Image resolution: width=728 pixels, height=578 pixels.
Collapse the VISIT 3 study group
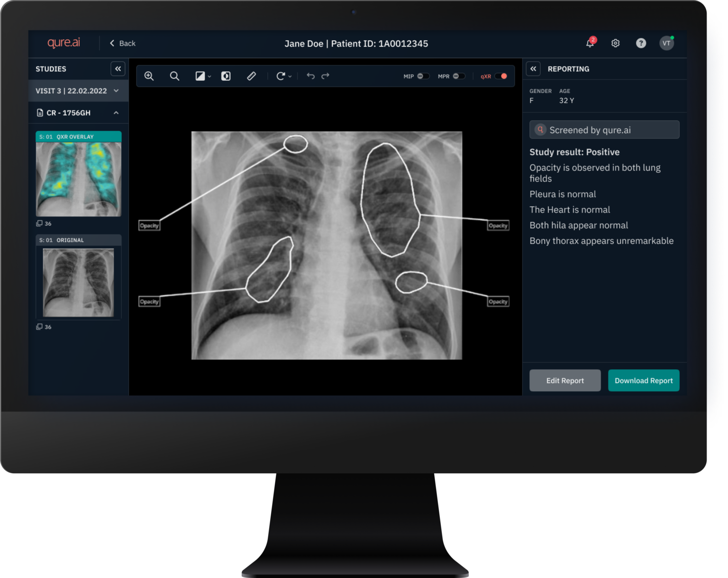tap(117, 91)
